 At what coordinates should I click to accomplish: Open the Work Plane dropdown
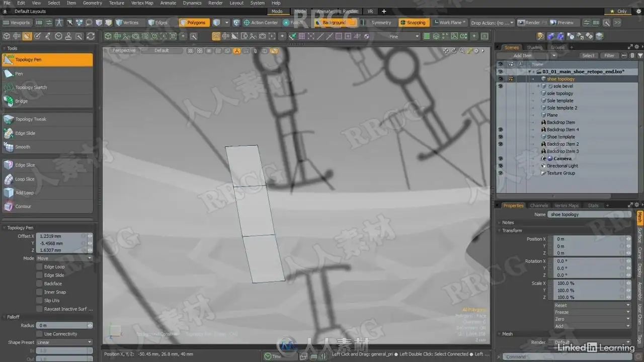tap(449, 23)
